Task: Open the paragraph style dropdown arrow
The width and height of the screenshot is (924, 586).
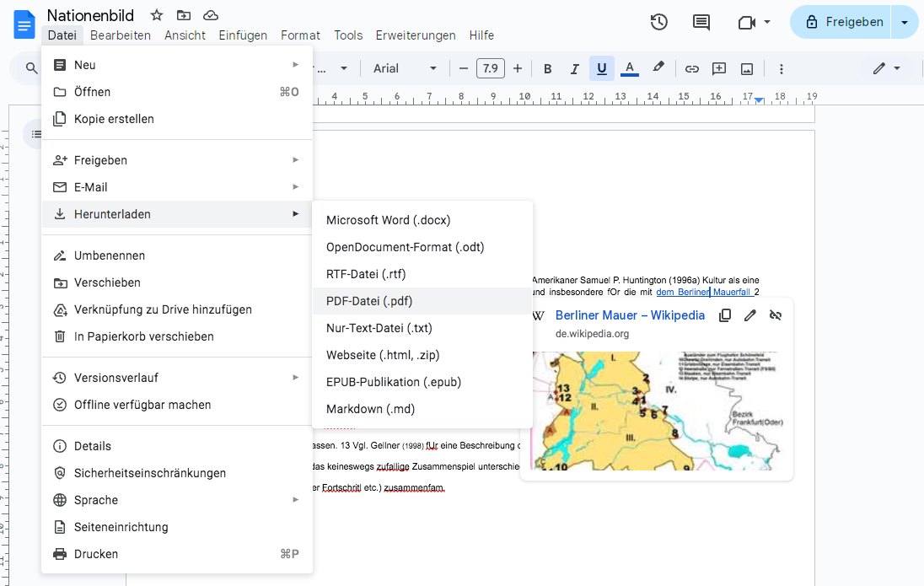Action: 344,69
